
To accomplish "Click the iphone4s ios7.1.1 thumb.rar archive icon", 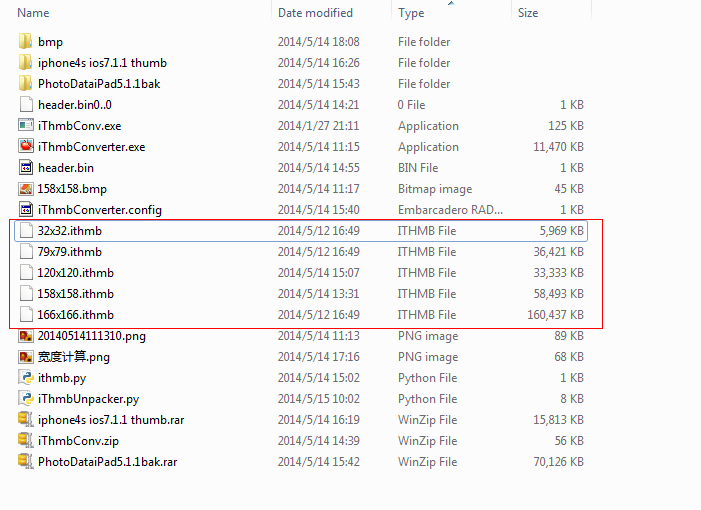I will (26, 420).
